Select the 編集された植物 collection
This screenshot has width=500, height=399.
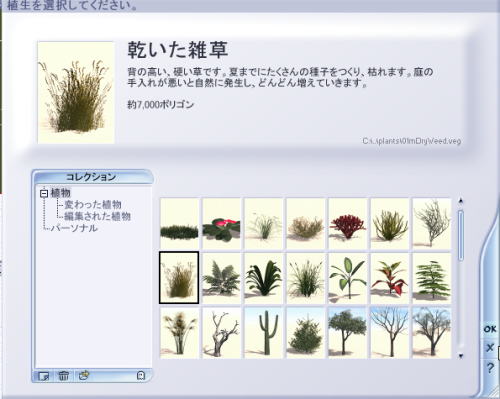click(x=97, y=216)
